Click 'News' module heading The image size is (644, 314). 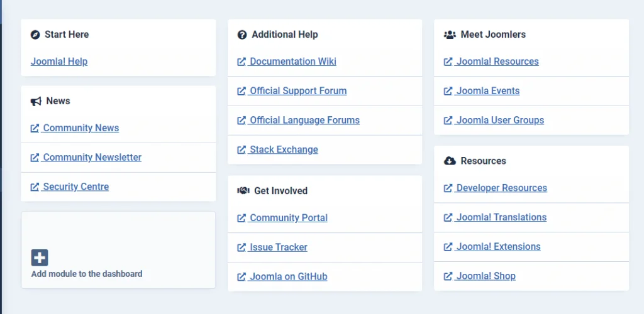click(x=58, y=101)
